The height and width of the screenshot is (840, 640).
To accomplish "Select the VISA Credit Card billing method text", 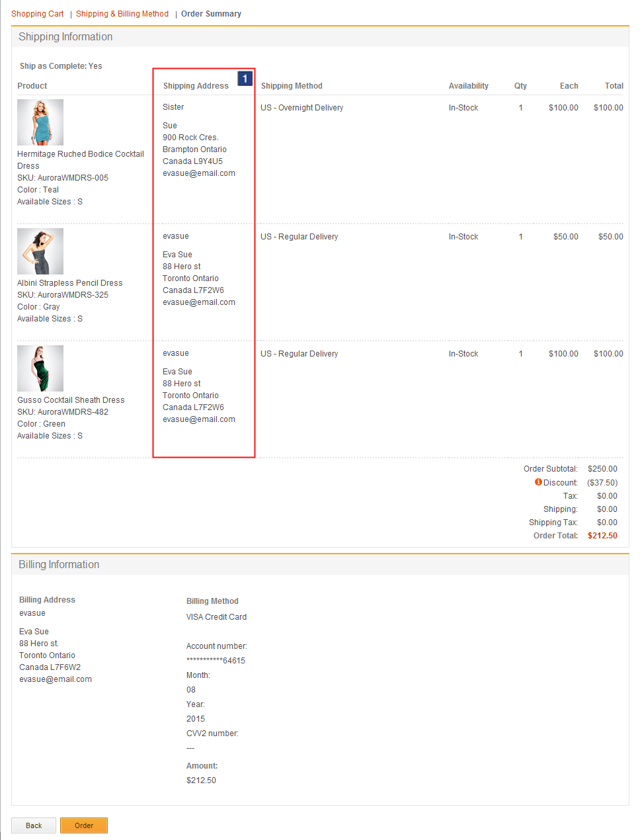I will pyautogui.click(x=216, y=616).
